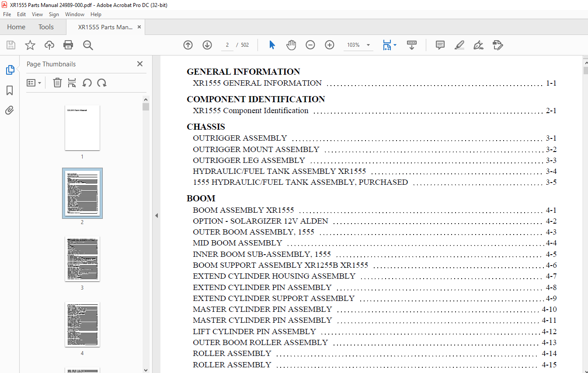Print the document using the printer icon
Image resolution: width=588 pixels, height=373 pixels.
point(68,45)
